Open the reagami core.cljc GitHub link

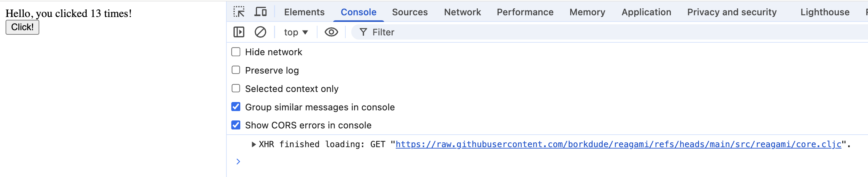tap(618, 144)
